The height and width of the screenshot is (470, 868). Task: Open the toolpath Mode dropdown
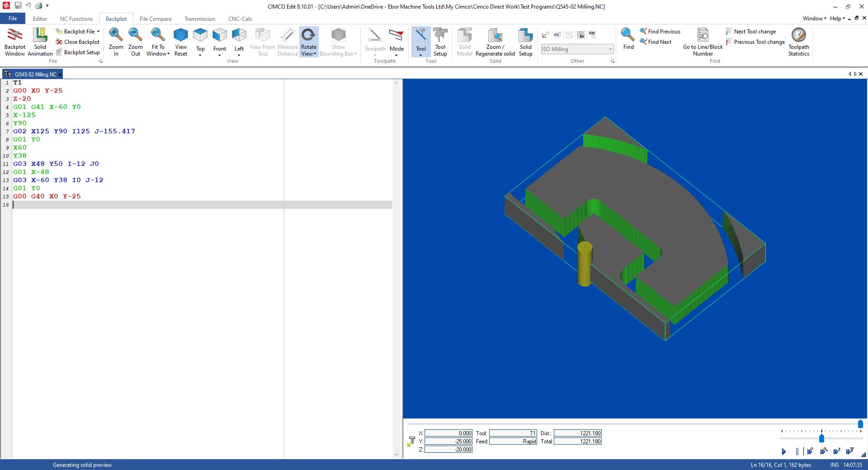tap(396, 42)
